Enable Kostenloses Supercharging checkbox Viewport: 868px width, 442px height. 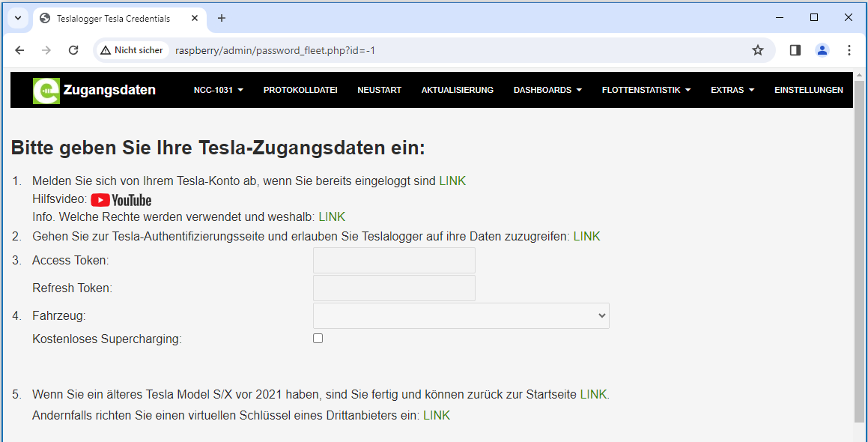(x=318, y=339)
